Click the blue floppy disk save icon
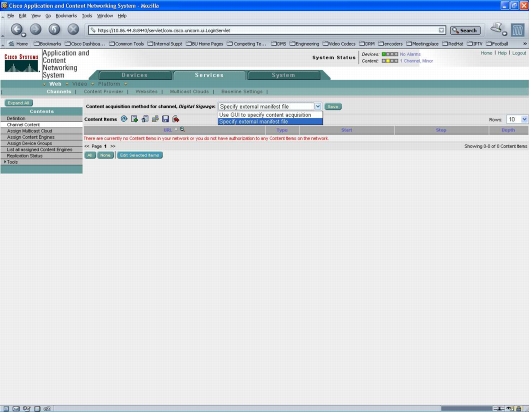Viewport: 531px width, 414px height. 165,119
